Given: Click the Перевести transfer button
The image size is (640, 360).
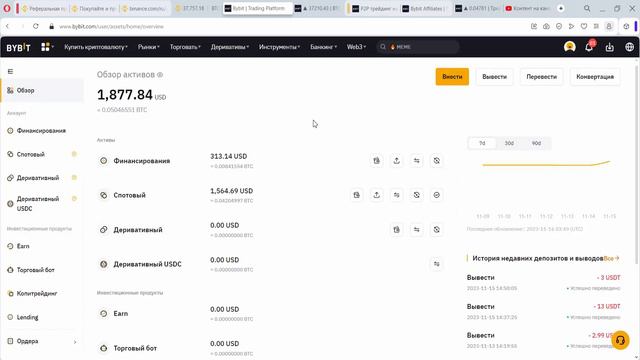Looking at the screenshot, I should tap(541, 77).
